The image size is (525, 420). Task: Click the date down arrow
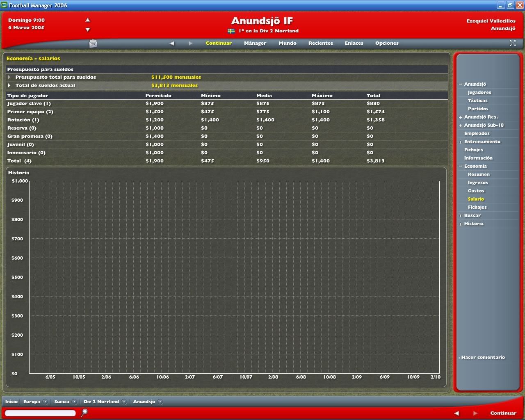(87, 30)
